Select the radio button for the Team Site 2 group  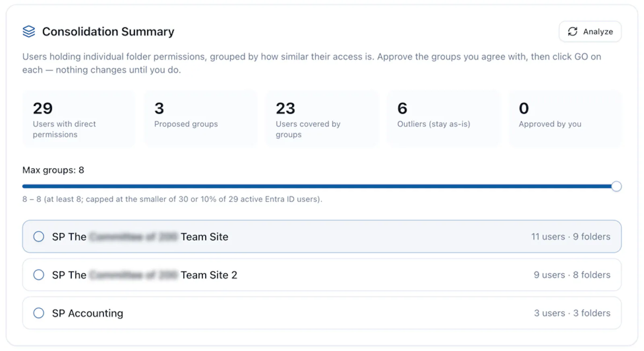[x=39, y=275]
